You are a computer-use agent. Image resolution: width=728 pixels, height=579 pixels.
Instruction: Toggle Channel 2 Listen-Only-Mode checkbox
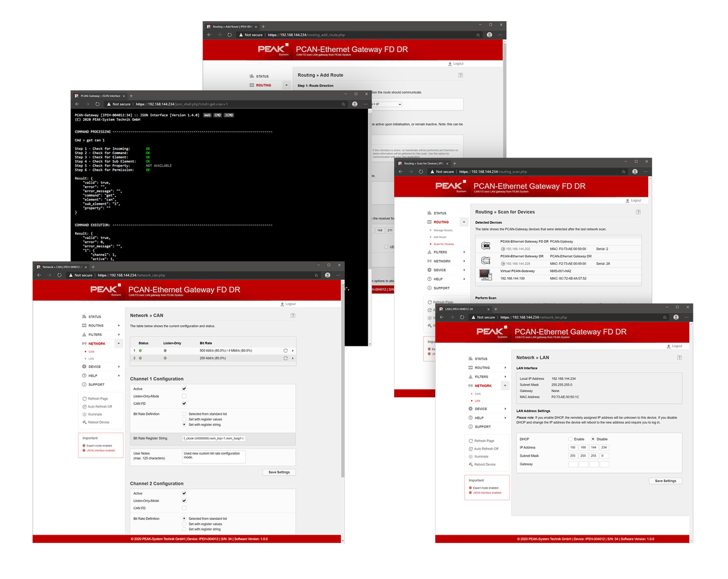(x=184, y=501)
